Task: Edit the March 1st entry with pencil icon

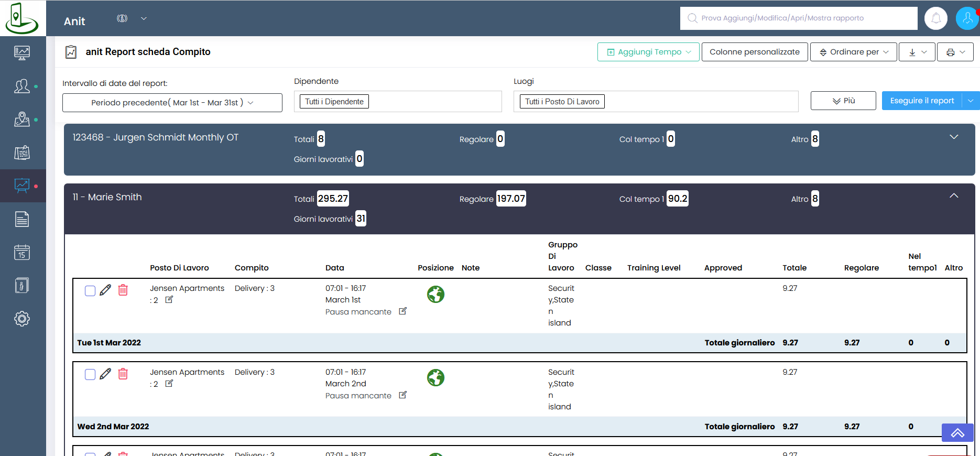Action: click(x=105, y=290)
